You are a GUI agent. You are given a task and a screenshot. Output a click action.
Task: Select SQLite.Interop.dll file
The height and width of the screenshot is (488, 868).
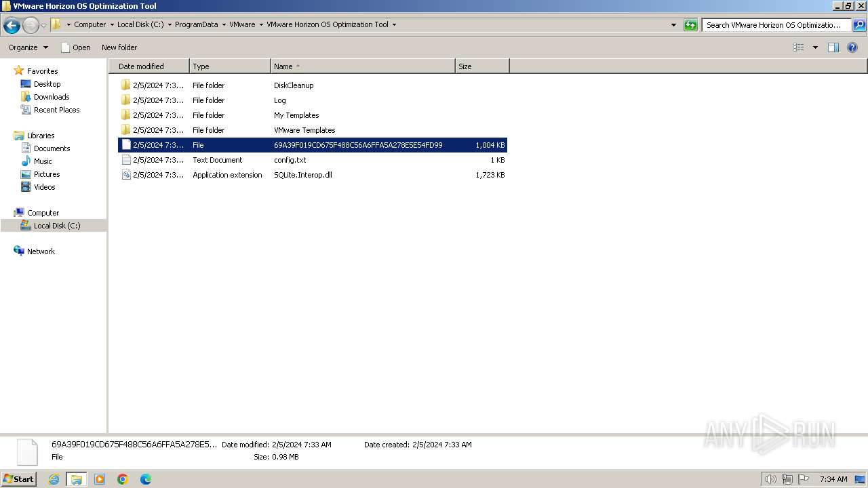pos(312,175)
